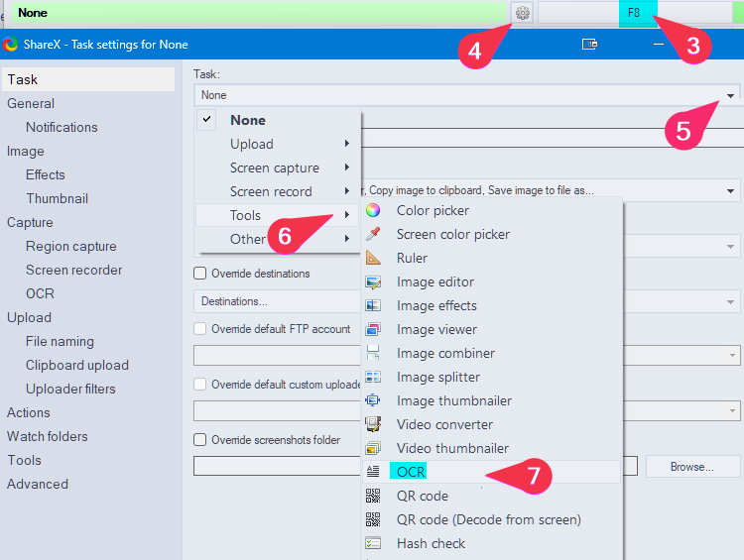The image size is (744, 560).
Task: Open the FTP account combo box arrow
Action: coord(732,355)
